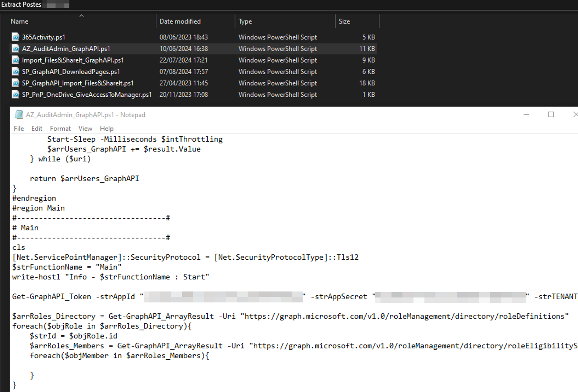Click the AZ_AuditAdmin_GraphAPI.ps1 script icon
Screen dimensions: 578x392
coord(15,49)
